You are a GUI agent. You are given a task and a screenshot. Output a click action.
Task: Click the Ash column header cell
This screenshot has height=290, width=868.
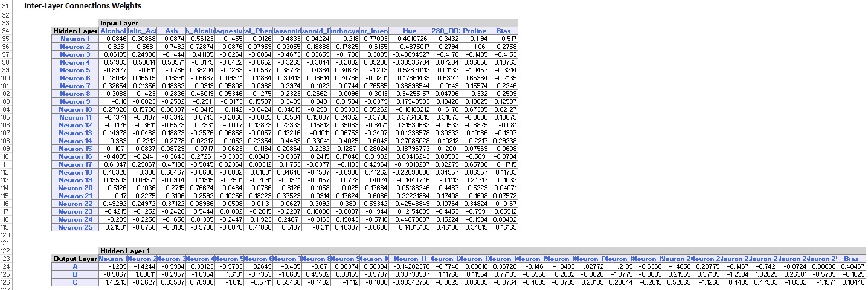172,31
